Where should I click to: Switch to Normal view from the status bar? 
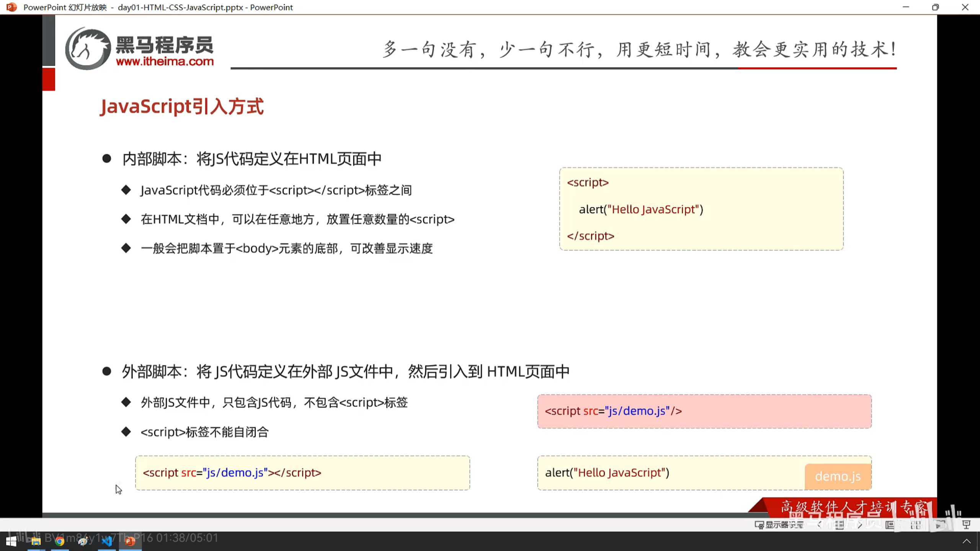[x=890, y=525]
